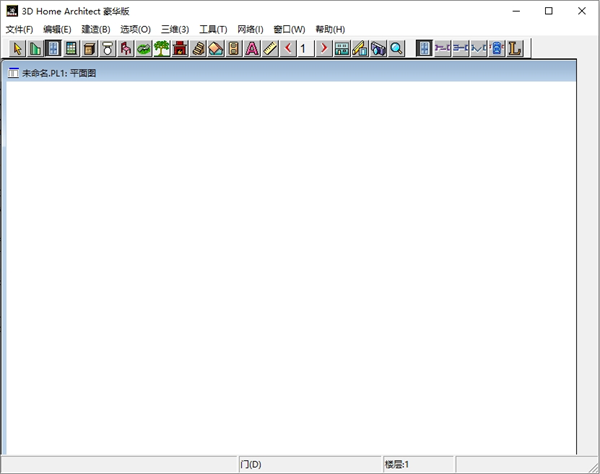
Task: Click the text tool letter A
Action: [251, 48]
